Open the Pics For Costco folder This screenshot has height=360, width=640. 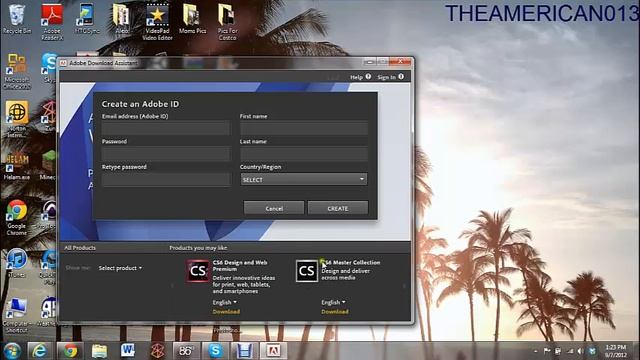[227, 21]
